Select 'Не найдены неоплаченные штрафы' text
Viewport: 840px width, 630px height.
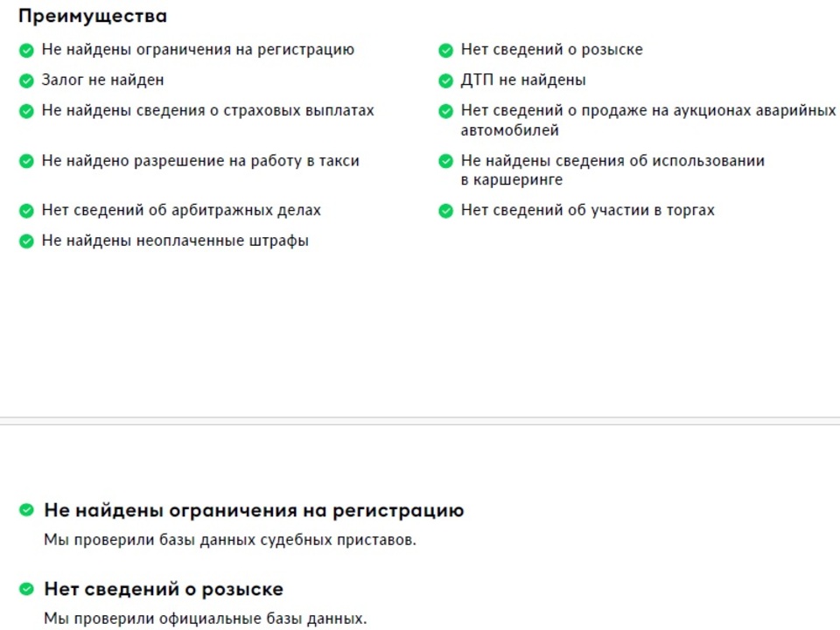(175, 241)
